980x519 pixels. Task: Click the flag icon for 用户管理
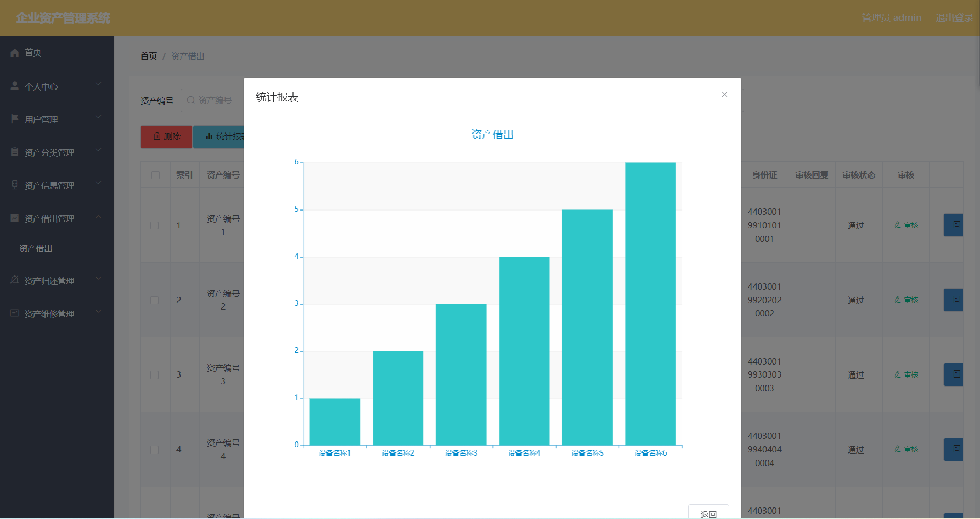15,119
